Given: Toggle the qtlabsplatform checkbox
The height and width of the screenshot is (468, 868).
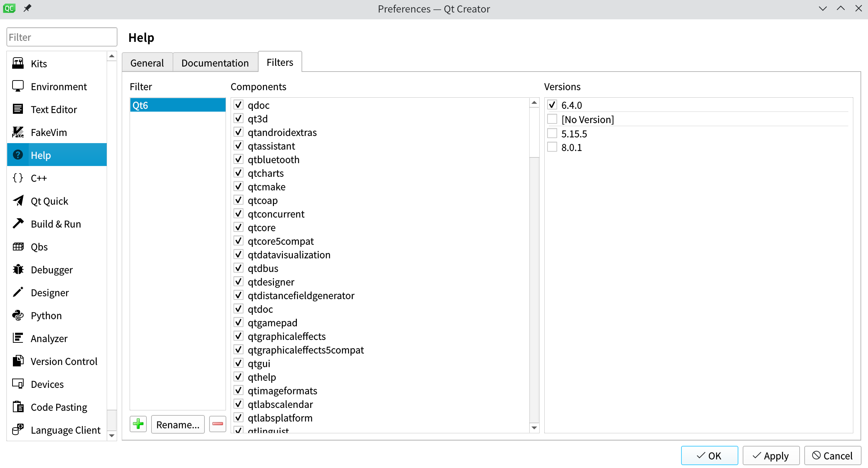Looking at the screenshot, I should 238,418.
